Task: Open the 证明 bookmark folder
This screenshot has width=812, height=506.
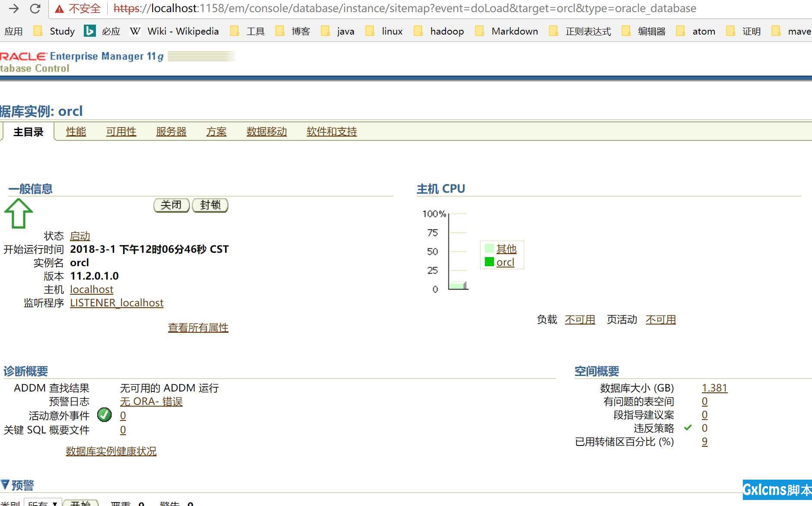Action: coord(743,31)
